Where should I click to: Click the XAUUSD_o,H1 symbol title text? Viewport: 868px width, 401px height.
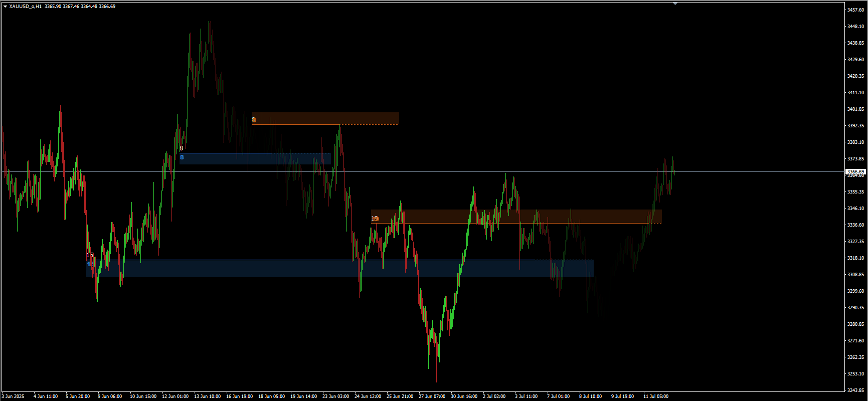(25, 7)
